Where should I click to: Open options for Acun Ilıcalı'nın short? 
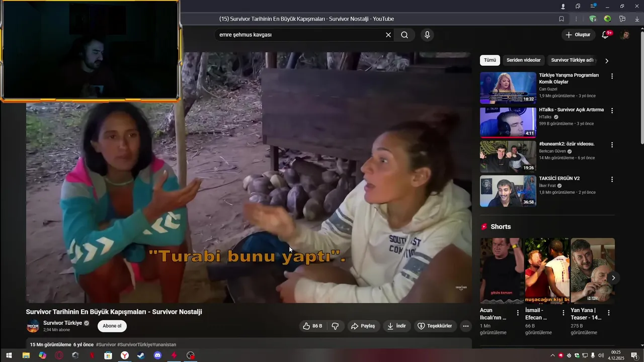tap(518, 313)
